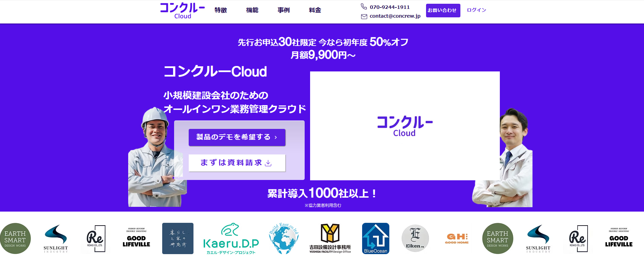This screenshot has width=644, height=265.
Task: Click the ログイン link
Action: [x=476, y=10]
